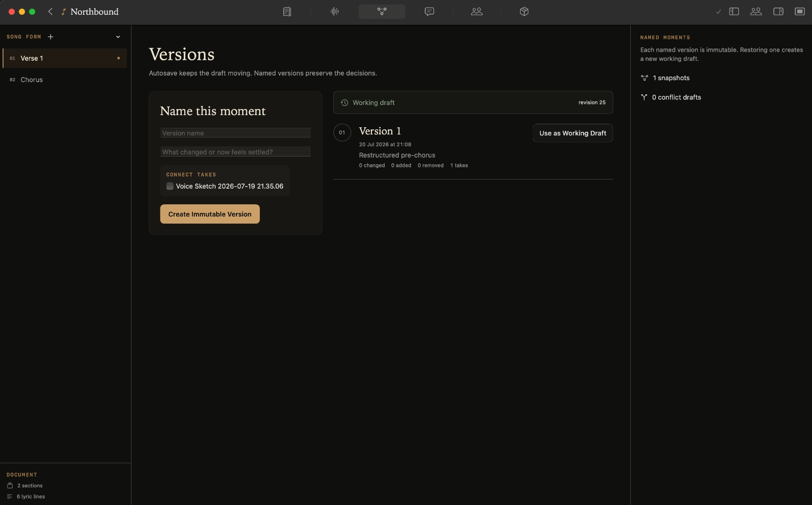Image resolution: width=812 pixels, height=505 pixels.
Task: Click the 20 Jul 2026 at 21:08 timestamp
Action: [385, 145]
